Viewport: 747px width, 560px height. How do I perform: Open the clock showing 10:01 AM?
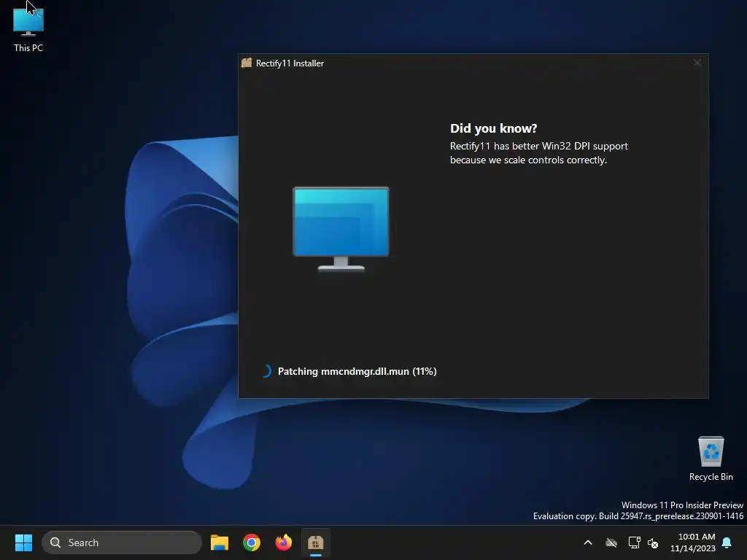[693, 542]
